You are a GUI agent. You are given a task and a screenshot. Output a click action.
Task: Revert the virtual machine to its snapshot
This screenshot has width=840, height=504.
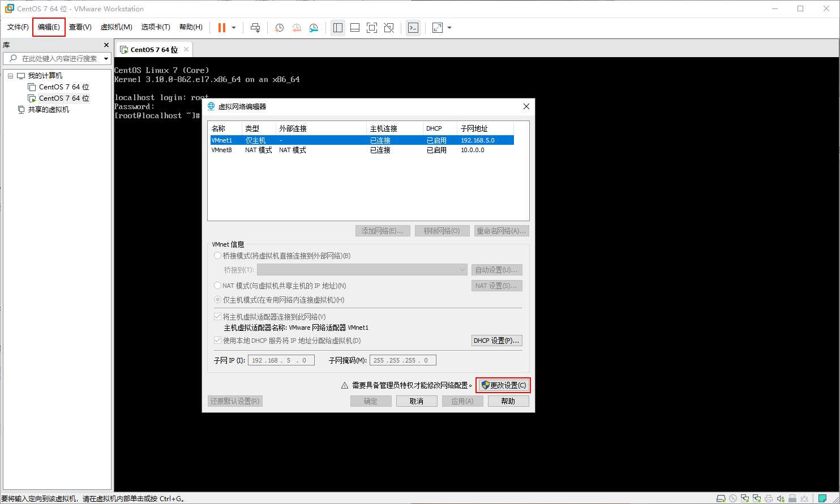(297, 28)
